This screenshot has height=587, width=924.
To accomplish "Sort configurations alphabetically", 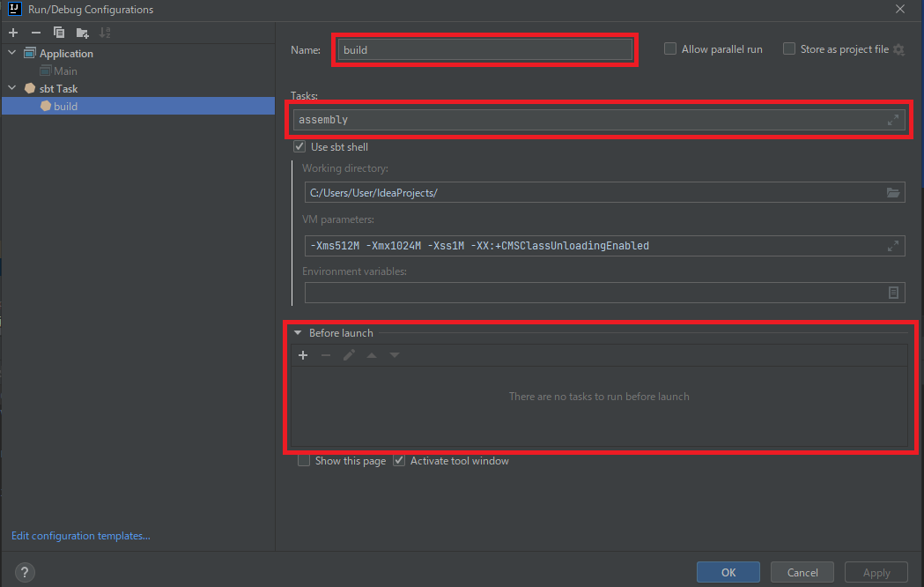I will pos(103,32).
